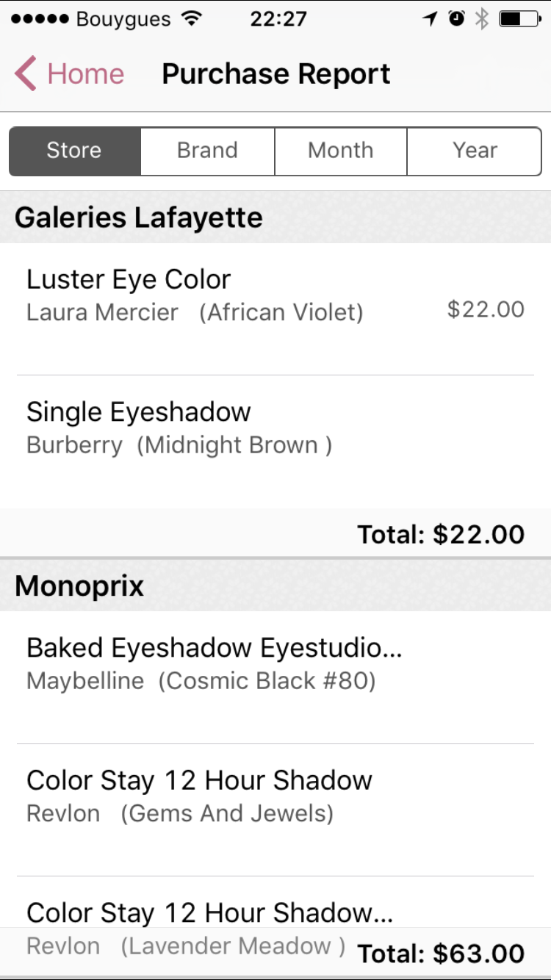The width and height of the screenshot is (551, 980).
Task: Tap the cellular signal dots
Action: pyautogui.click(x=40, y=19)
